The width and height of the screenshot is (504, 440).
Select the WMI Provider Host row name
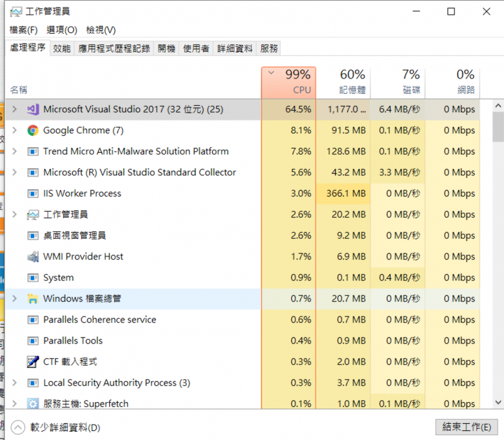point(83,256)
